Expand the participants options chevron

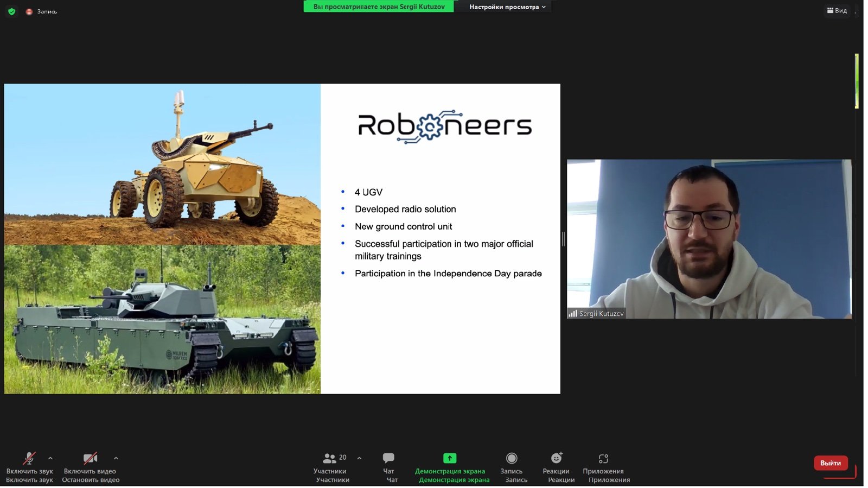(359, 458)
